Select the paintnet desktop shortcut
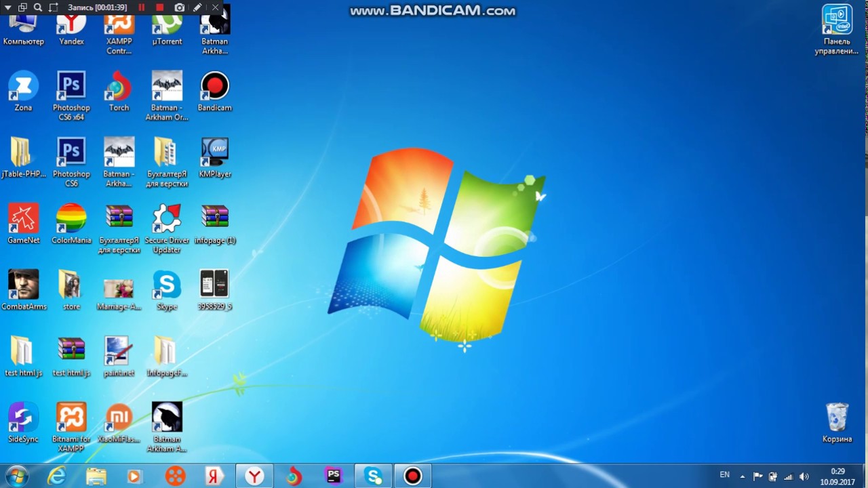868x488 pixels. click(x=119, y=357)
